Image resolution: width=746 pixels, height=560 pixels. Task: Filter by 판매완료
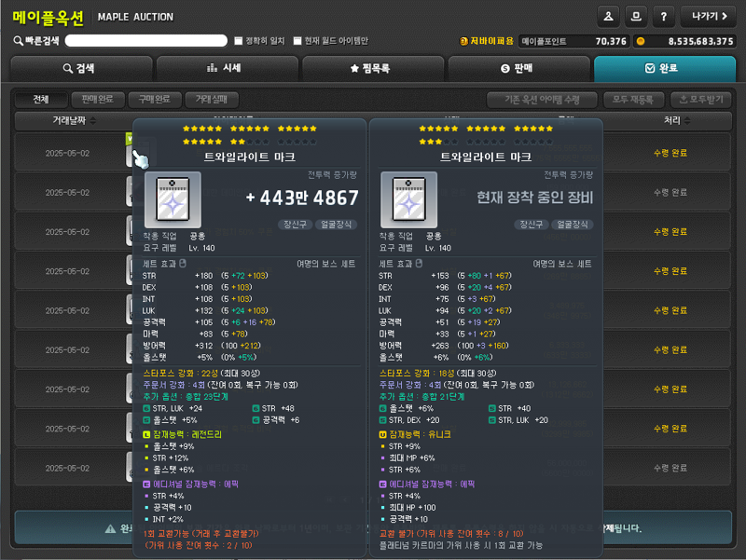click(x=98, y=100)
